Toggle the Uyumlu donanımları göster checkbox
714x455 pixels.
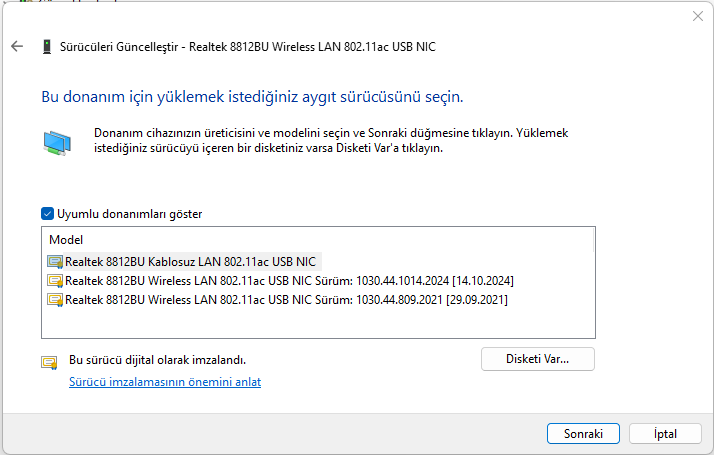47,214
